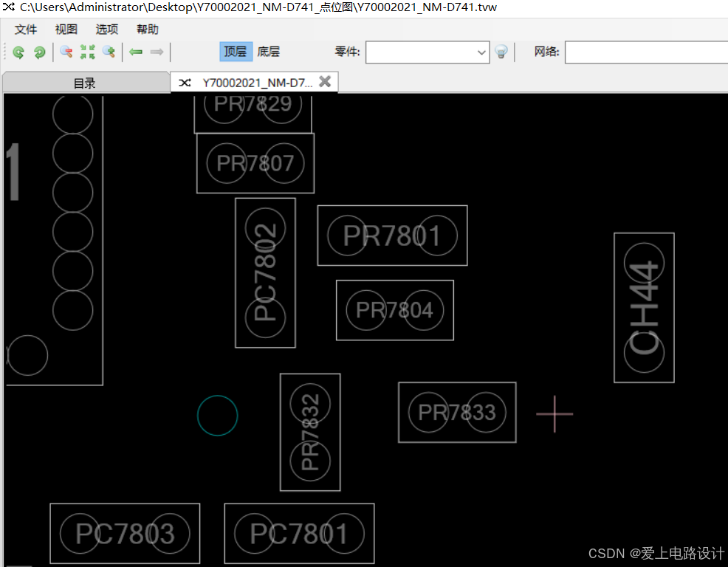
Task: Click the rotate clockwise green arrow icon
Action: [x=40, y=52]
